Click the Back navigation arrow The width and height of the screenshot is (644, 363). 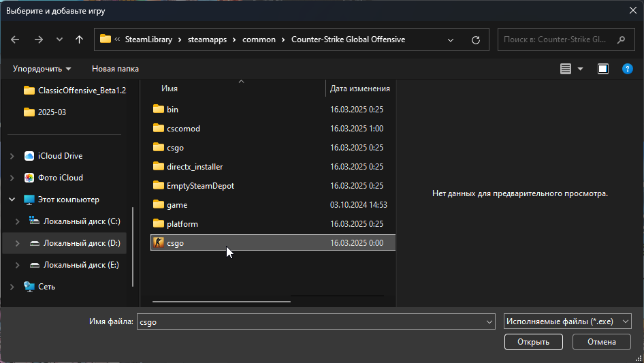[x=16, y=40]
